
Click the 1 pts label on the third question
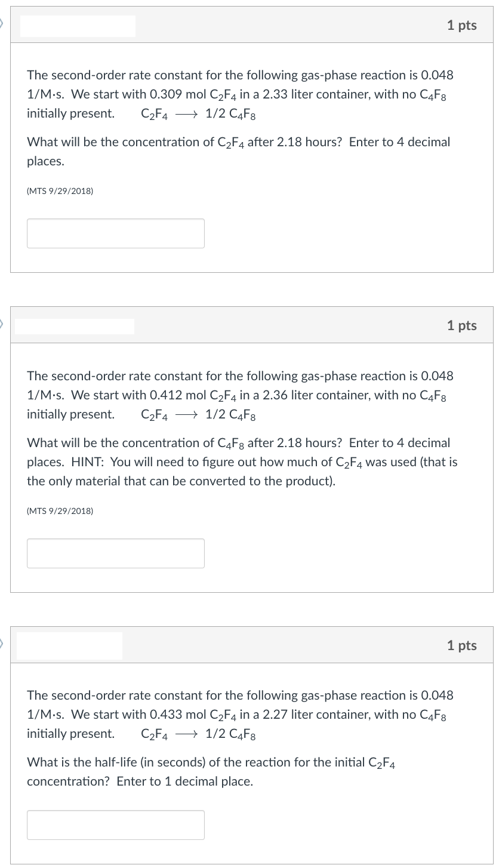[x=462, y=645]
